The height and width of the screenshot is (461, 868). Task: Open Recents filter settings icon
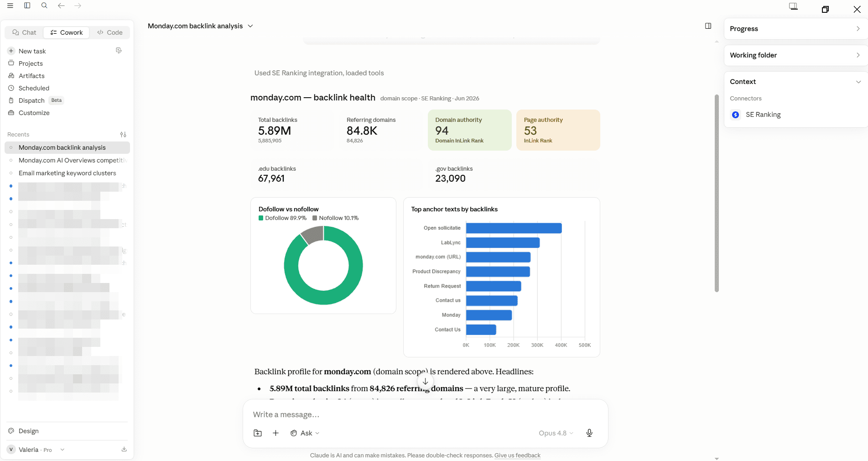(x=123, y=135)
